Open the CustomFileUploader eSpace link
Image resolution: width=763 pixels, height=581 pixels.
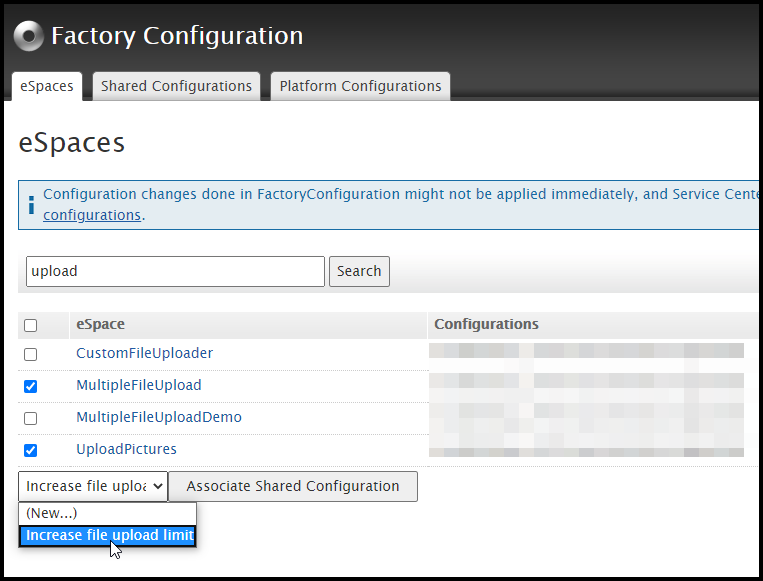tap(144, 353)
